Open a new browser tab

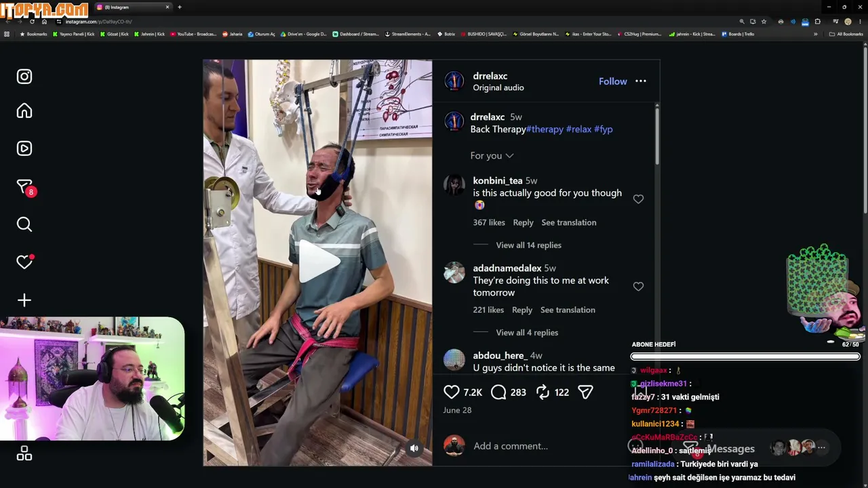(180, 7)
